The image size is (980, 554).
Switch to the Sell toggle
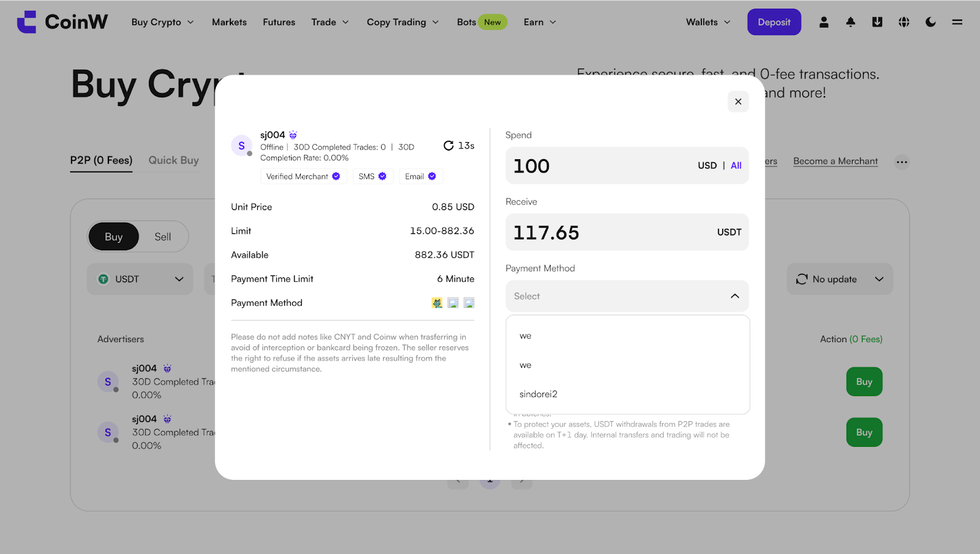[x=163, y=237]
